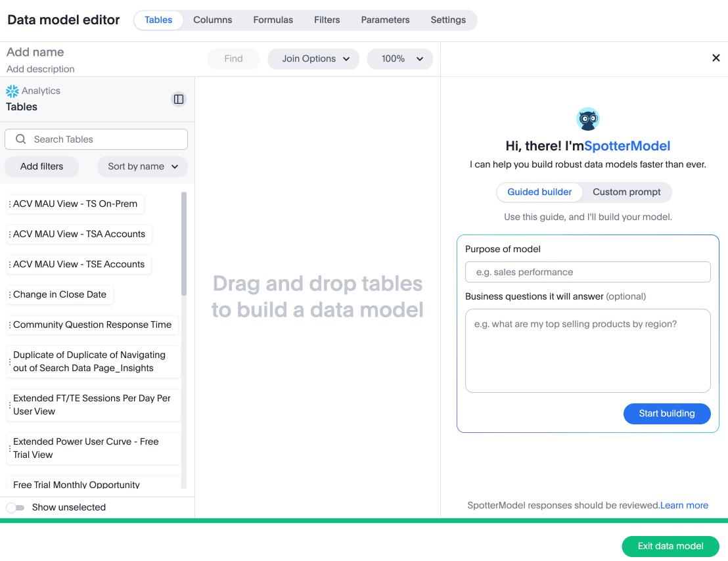This screenshot has width=728, height=561.
Task: Open the Sort by name dropdown
Action: [142, 167]
